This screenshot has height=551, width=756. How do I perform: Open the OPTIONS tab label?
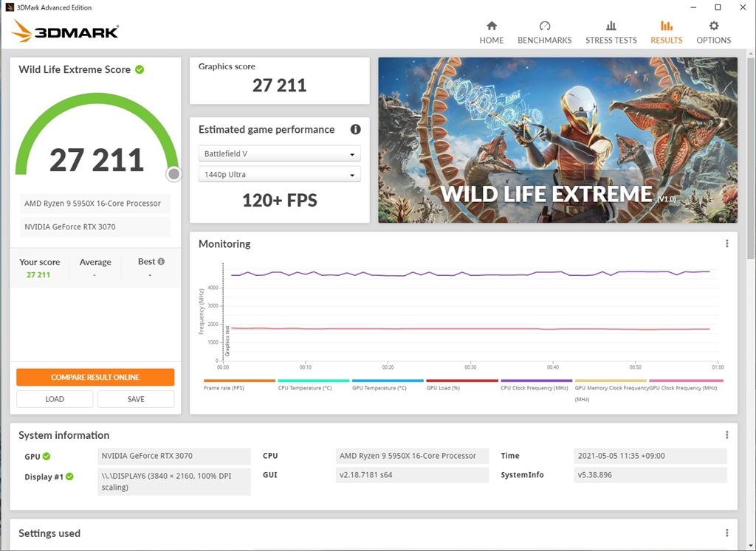[714, 40]
